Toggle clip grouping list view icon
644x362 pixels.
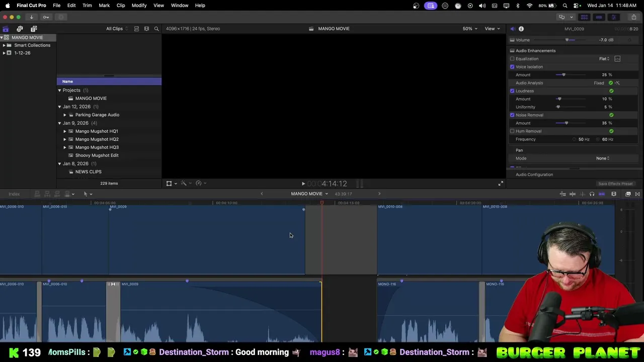(x=136, y=29)
